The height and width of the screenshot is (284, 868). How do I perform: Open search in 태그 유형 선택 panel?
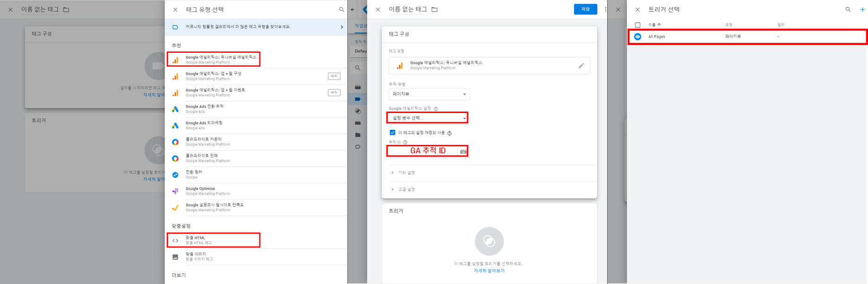coord(341,9)
